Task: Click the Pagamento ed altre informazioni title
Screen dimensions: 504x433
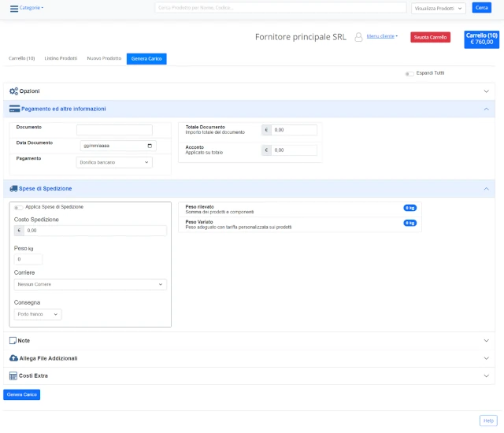Action: [x=64, y=109]
